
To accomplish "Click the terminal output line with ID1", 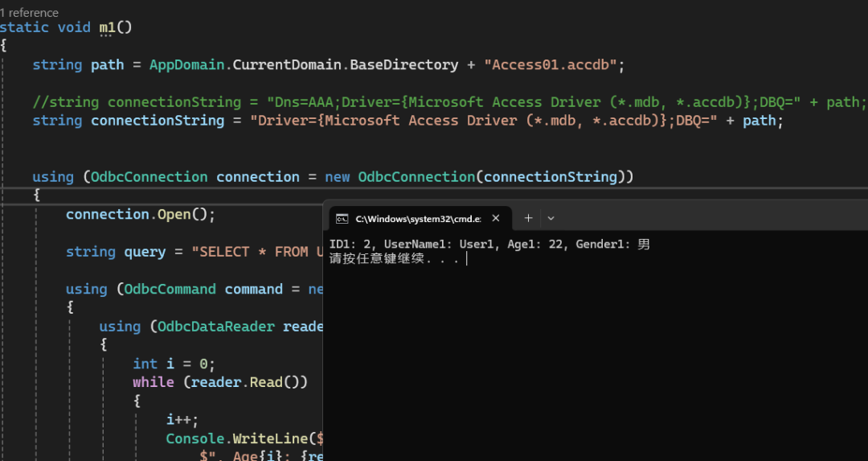I will (x=489, y=245).
